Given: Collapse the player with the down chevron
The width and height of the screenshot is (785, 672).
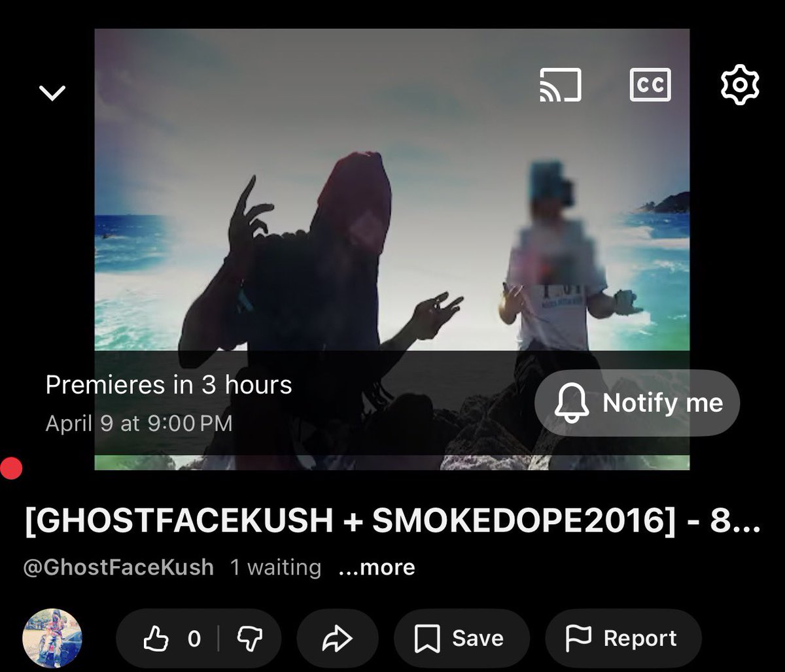Looking at the screenshot, I should pyautogui.click(x=52, y=92).
